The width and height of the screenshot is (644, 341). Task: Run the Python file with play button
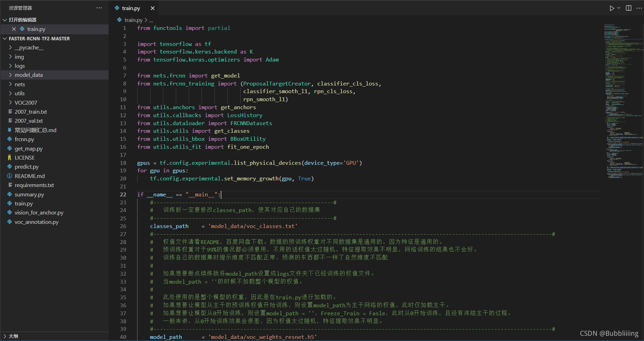[612, 8]
